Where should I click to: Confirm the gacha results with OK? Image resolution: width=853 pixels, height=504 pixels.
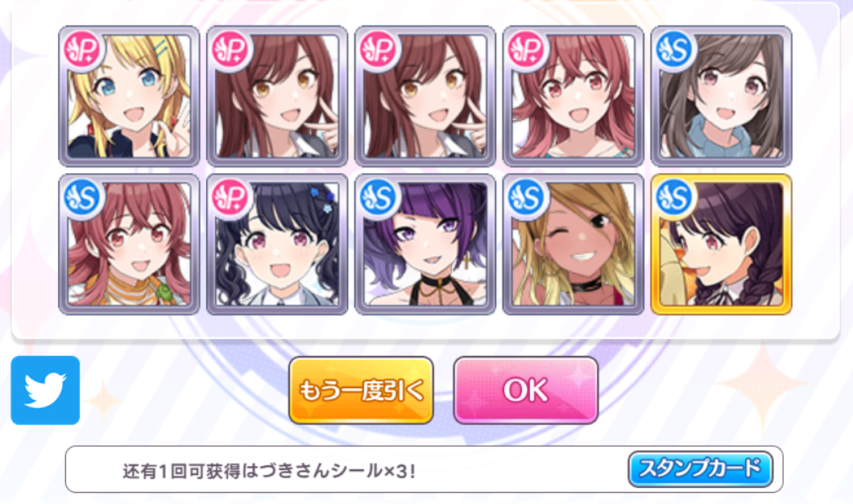coord(525,390)
